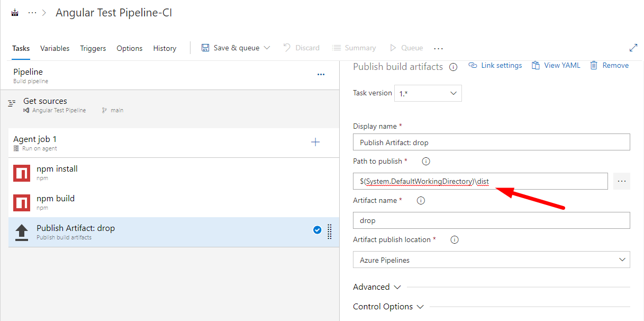Expand the Control Options section
The image size is (644, 321).
pyautogui.click(x=388, y=307)
